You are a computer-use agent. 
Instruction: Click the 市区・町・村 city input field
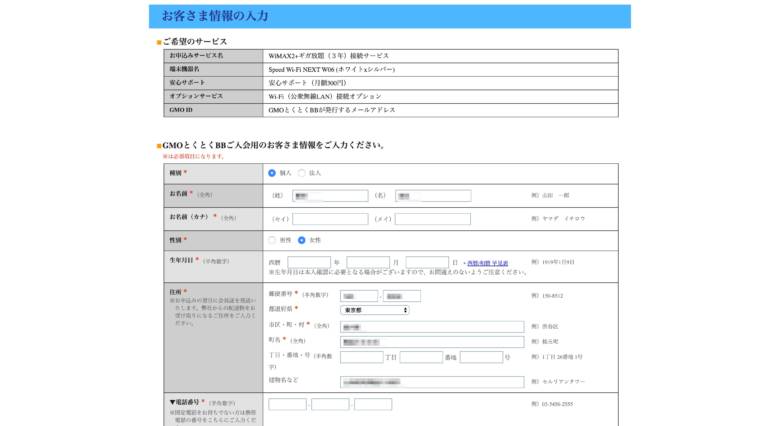(x=432, y=327)
